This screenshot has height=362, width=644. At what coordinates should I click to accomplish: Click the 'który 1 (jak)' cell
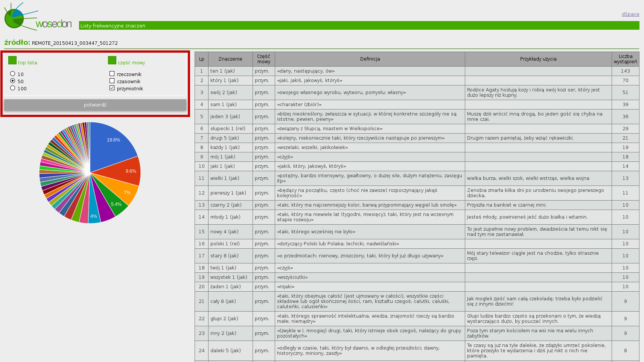click(230, 81)
